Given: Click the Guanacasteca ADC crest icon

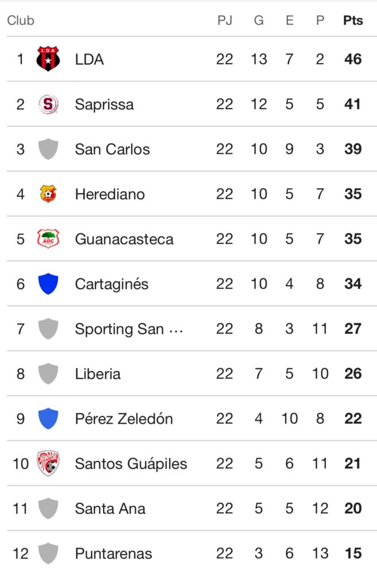Looking at the screenshot, I should (48, 239).
